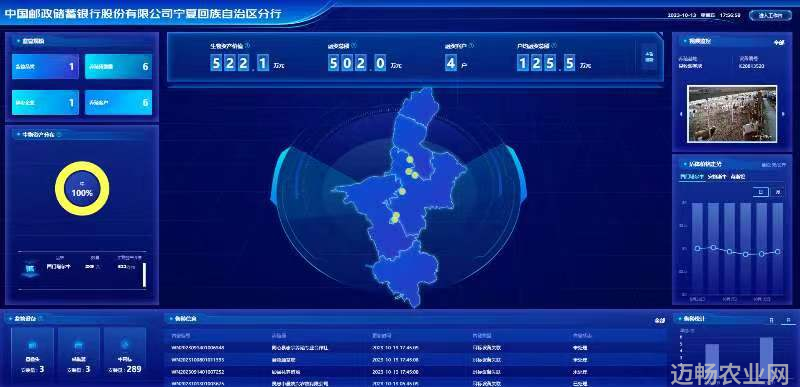Open the 进入工作台 button at top right

point(770,15)
